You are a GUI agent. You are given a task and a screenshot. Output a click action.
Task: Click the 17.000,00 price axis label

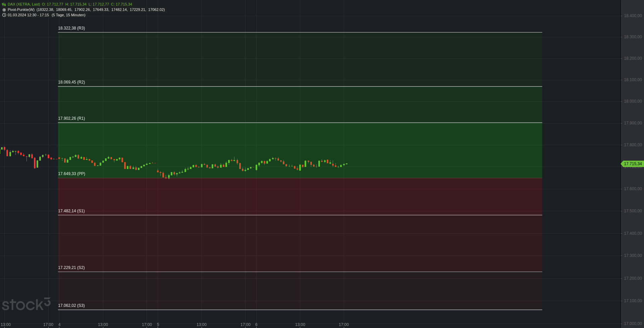pos(633,324)
